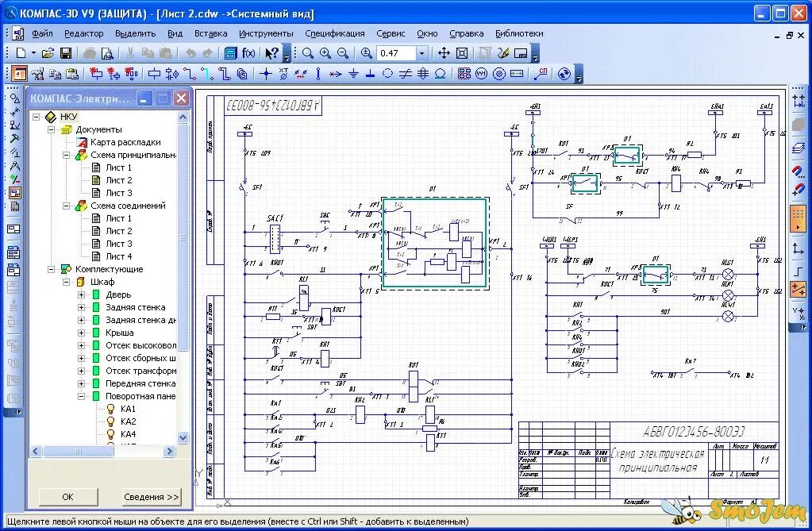Open the zoom scale dropdown arrow
The width and height of the screenshot is (812, 531).
[421, 53]
